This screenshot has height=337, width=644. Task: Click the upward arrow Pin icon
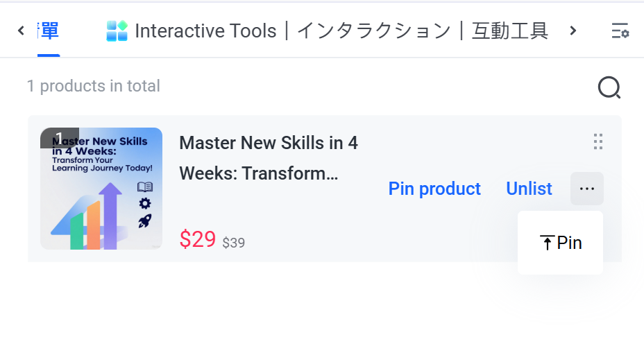(x=547, y=243)
